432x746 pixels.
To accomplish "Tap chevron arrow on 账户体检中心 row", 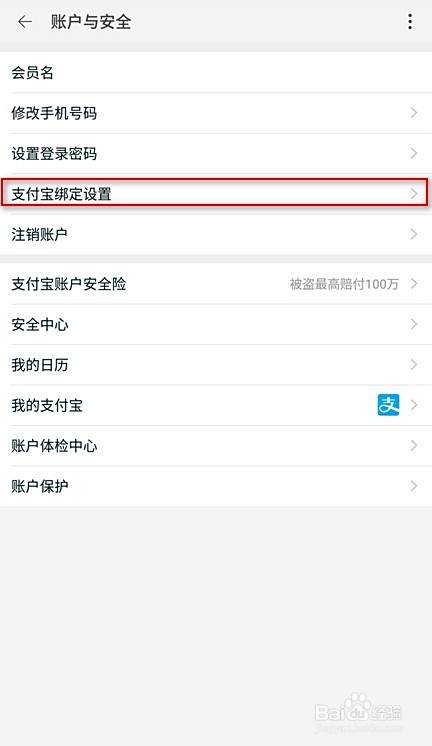I will pyautogui.click(x=413, y=445).
